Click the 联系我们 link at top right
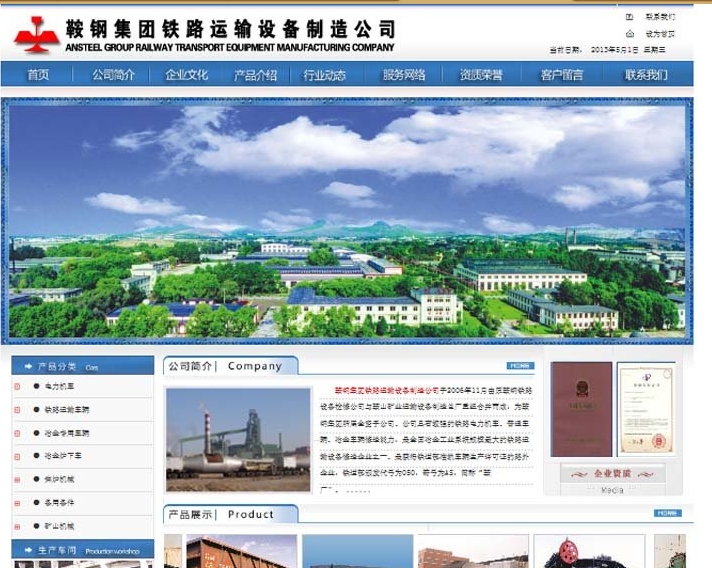 click(x=660, y=17)
